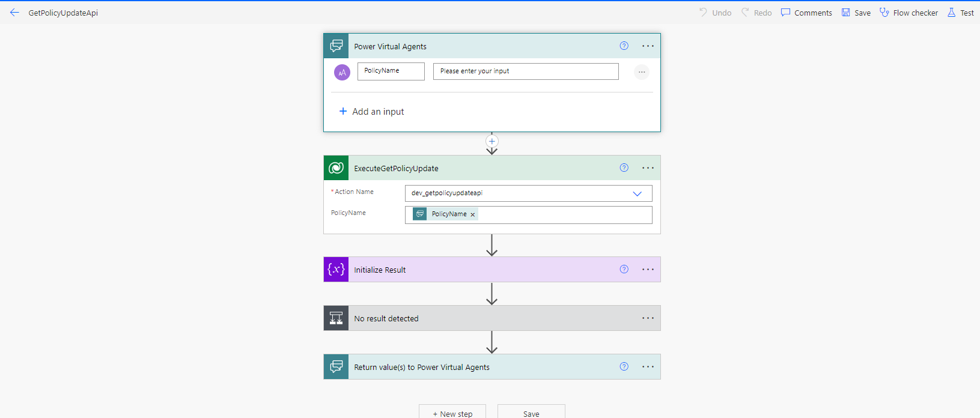Screen dimensions: 980x418
Task: Open help for Power Virtual Agents trigger
Action: coord(624,46)
